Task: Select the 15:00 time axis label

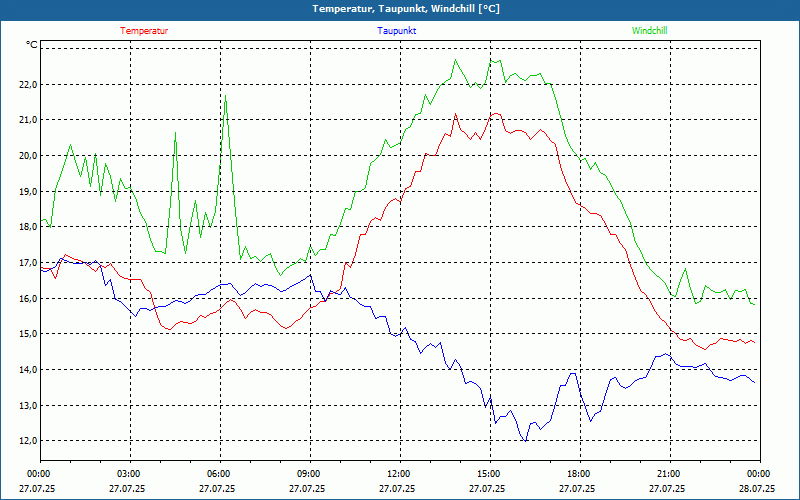Action: tap(488, 474)
